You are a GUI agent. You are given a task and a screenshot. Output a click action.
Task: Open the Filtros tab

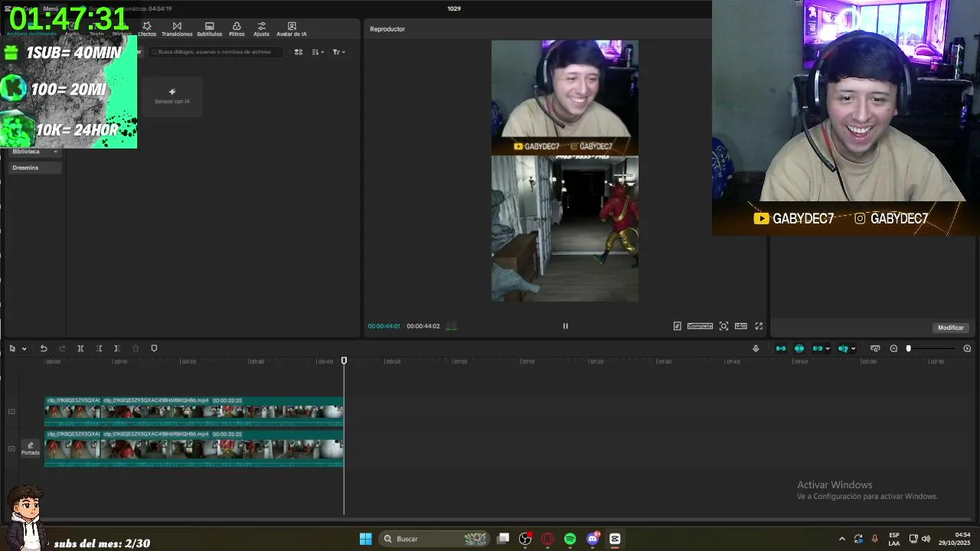coord(237,29)
